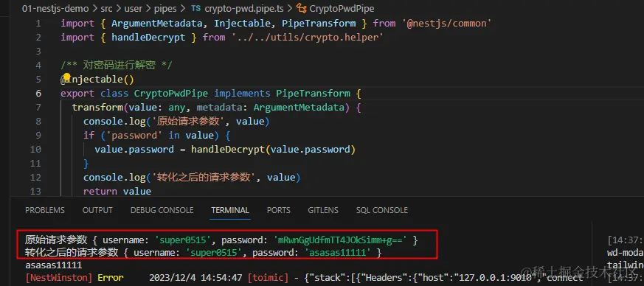Click the lightbulb quick-fix icon
644x286 pixels.
(67, 77)
